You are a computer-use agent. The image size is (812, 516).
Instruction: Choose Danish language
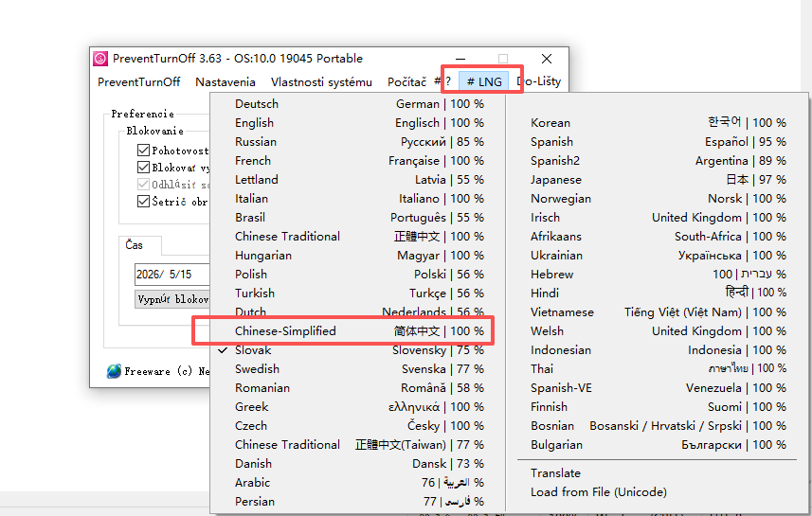coord(357,463)
